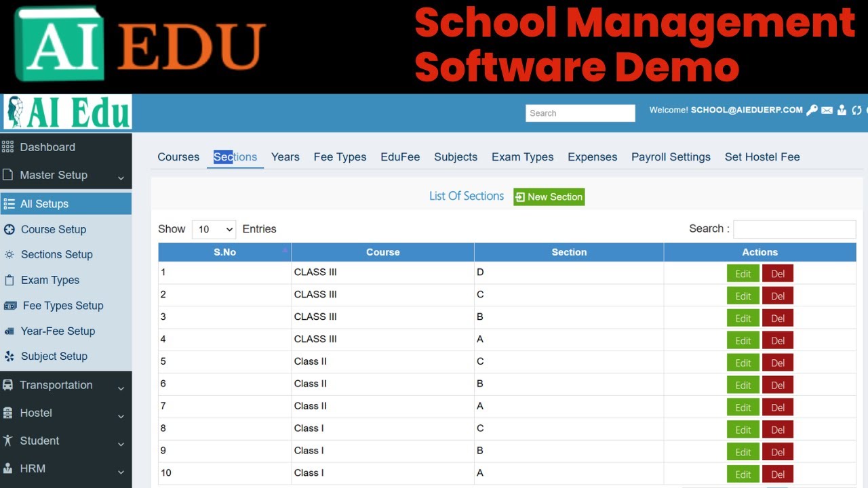Select the Sections tab
This screenshot has height=488, width=868.
pos(235,157)
